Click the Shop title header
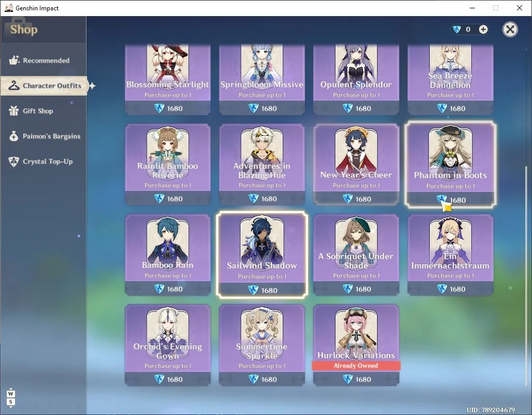 (x=24, y=30)
